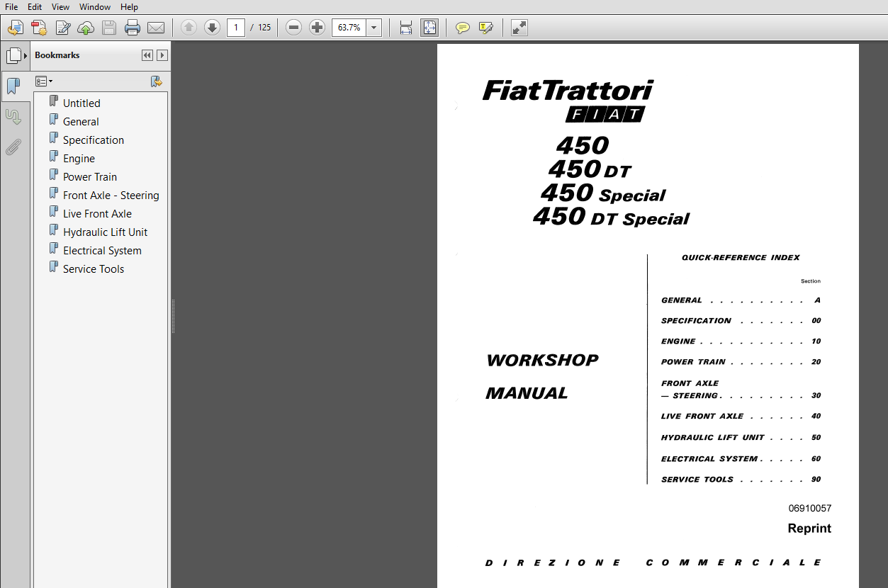The width and height of the screenshot is (888, 588).
Task: Click the Add sticky note comment icon
Action: click(x=463, y=28)
